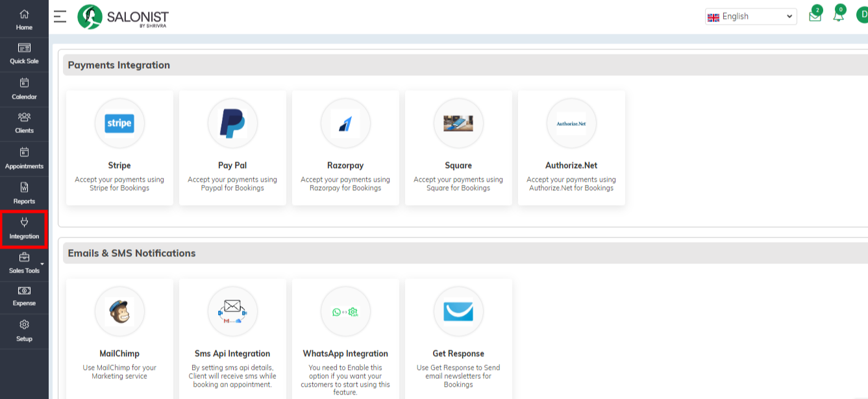Open the notifications bell
868x399 pixels.
[839, 15]
